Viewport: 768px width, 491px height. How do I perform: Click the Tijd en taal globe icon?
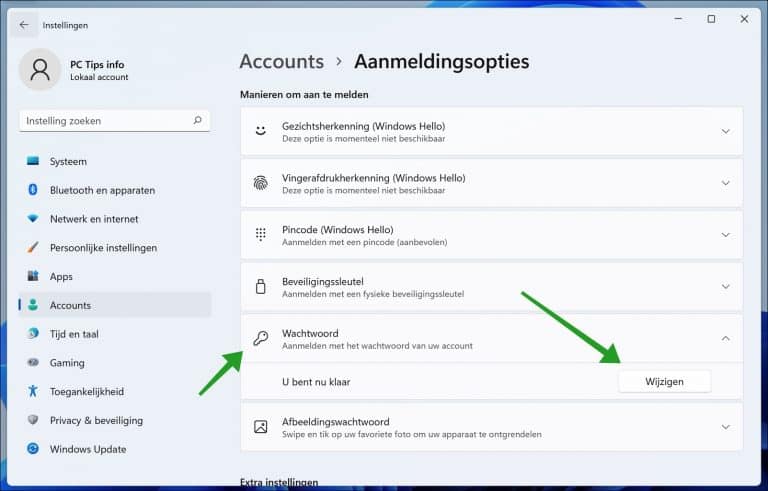pyautogui.click(x=33, y=334)
